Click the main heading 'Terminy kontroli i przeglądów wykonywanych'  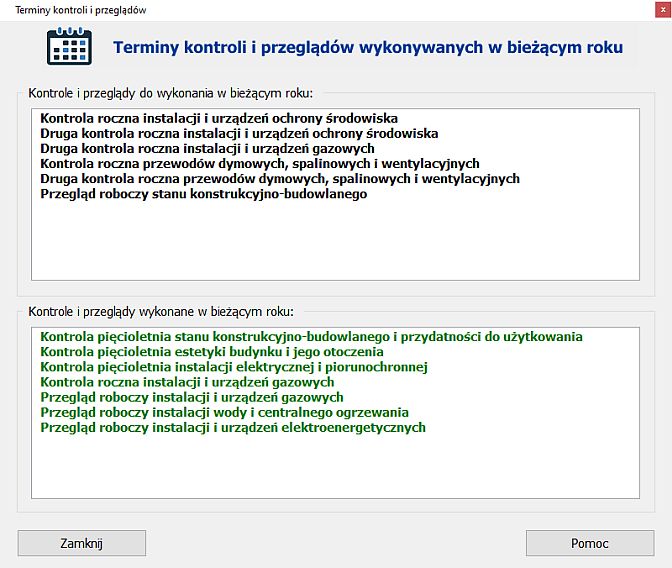pos(368,47)
